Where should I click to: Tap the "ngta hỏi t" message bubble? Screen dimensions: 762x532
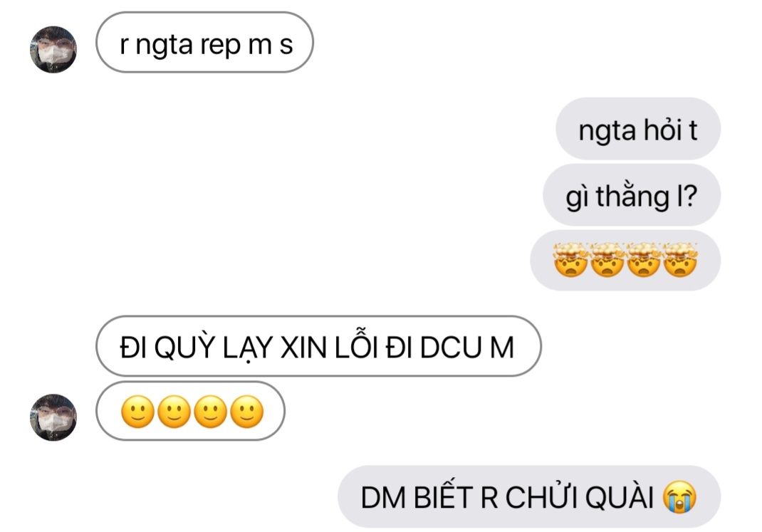(x=638, y=129)
